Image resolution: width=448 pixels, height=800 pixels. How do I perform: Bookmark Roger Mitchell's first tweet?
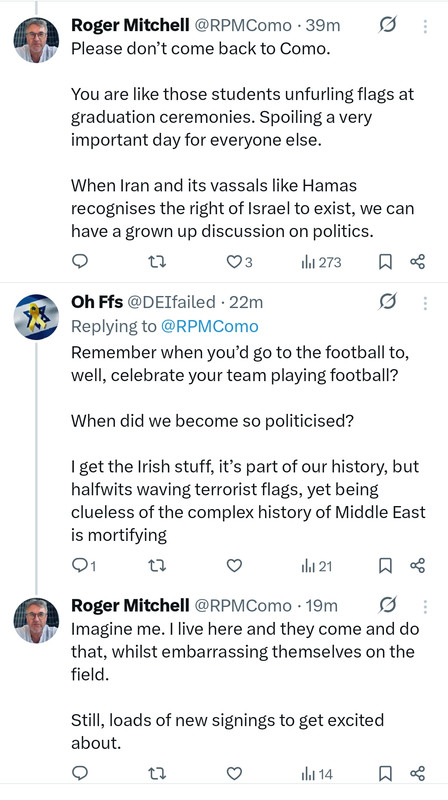pyautogui.click(x=385, y=262)
